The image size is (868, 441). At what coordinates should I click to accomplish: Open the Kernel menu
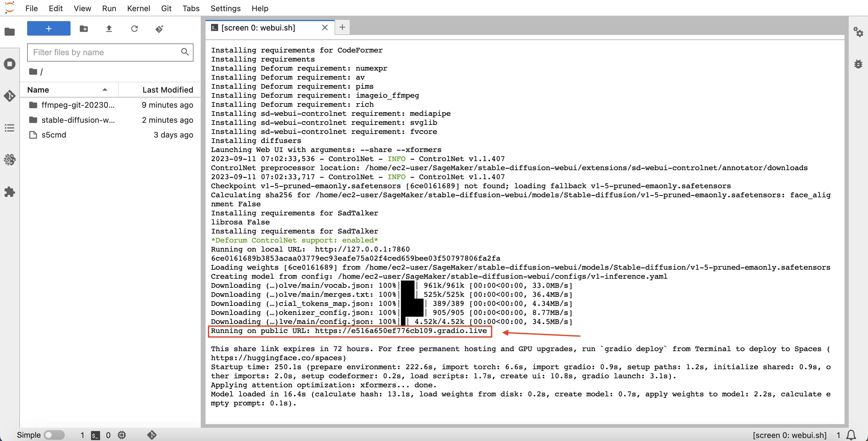point(138,8)
